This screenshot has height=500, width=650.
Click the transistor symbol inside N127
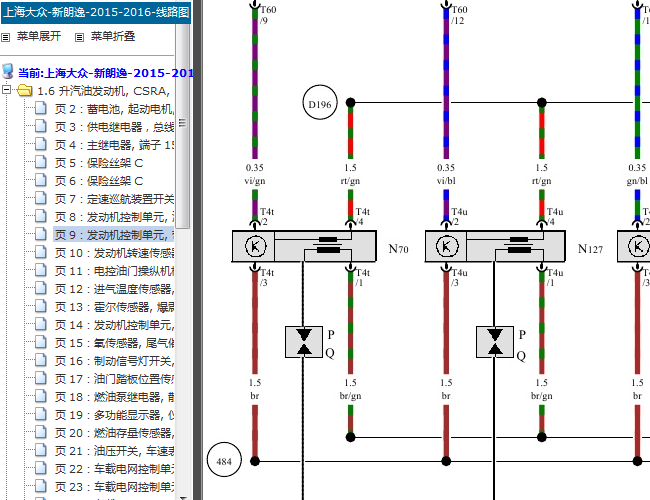click(447, 246)
